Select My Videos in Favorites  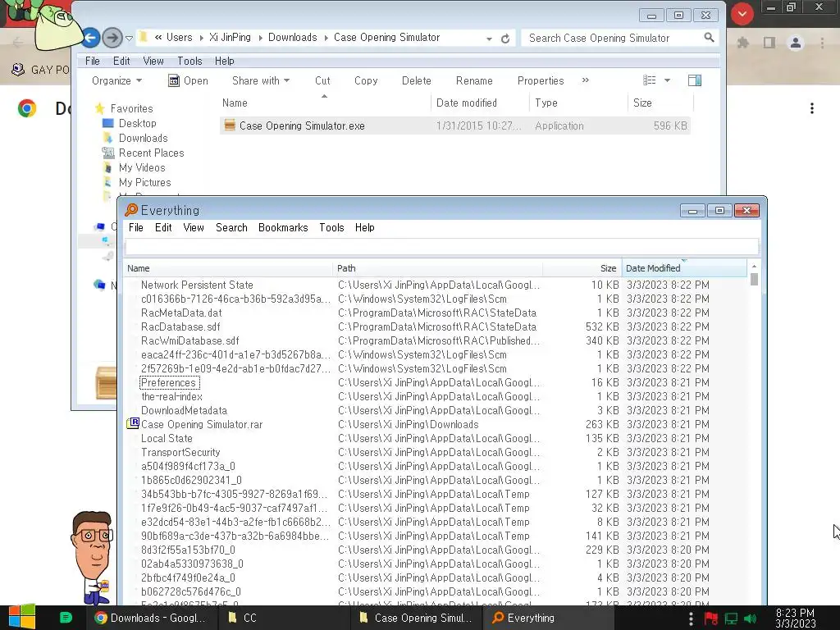tap(141, 167)
